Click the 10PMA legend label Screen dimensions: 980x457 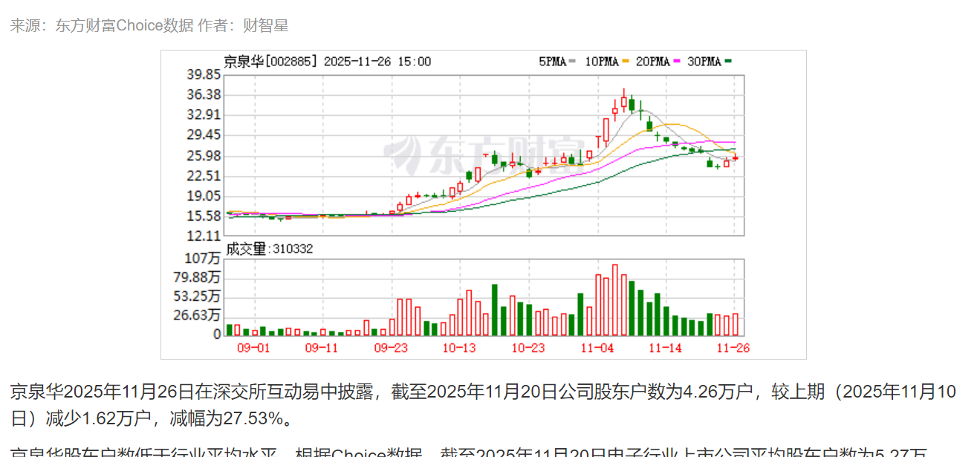(x=602, y=62)
